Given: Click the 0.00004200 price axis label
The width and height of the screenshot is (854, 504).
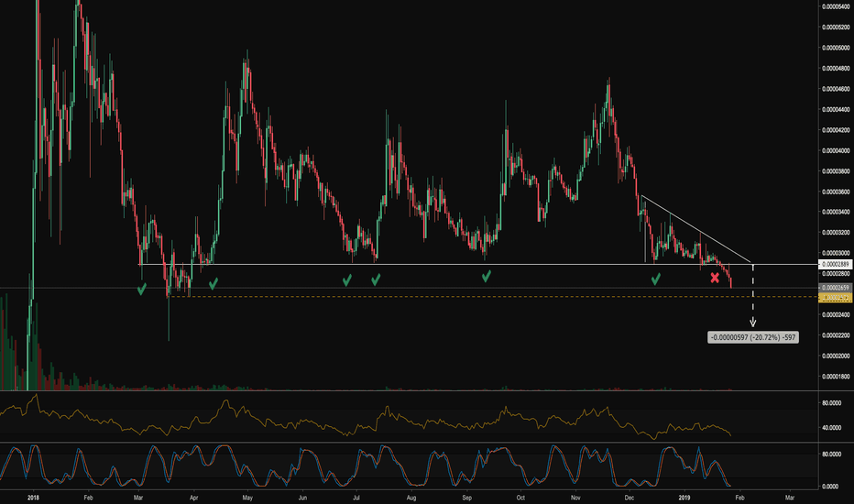Looking at the screenshot, I should click(837, 130).
